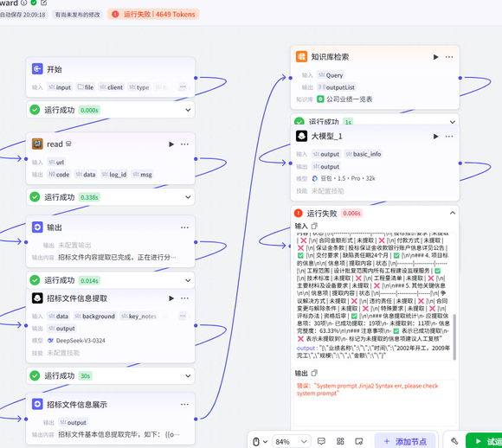Click the client input tag in 开始 node
This screenshot has width=502, height=448.
(x=112, y=87)
